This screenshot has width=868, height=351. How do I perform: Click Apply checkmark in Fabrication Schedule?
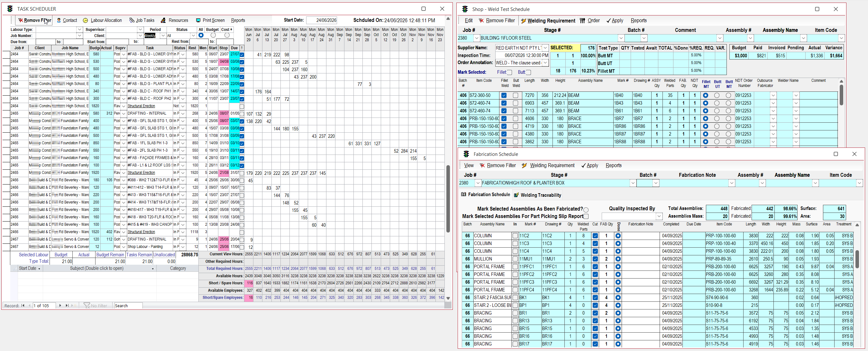pyautogui.click(x=583, y=166)
